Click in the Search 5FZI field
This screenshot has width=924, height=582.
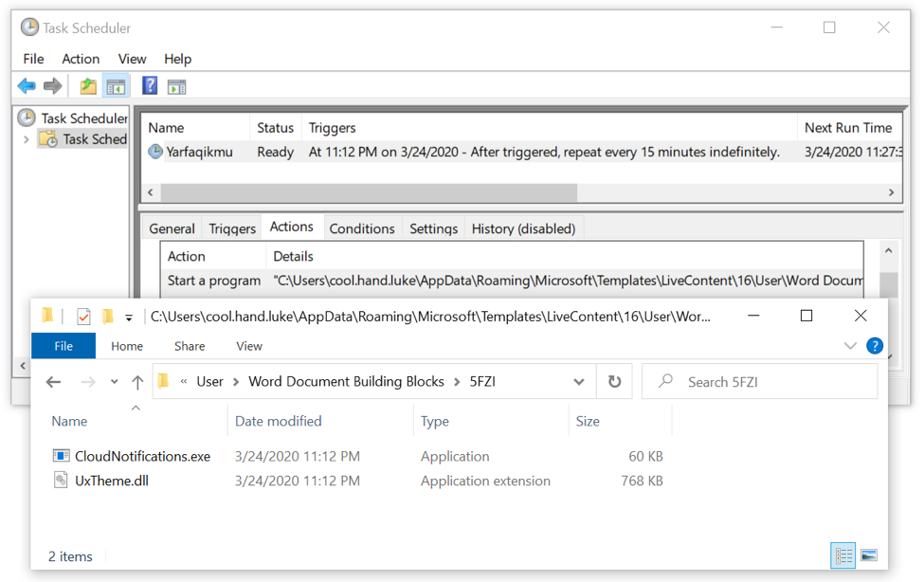coord(768,381)
